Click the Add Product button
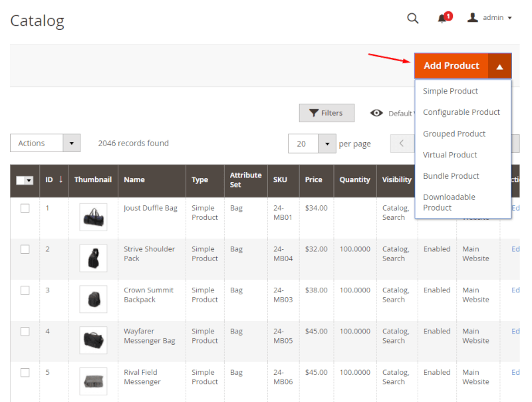 [451, 66]
